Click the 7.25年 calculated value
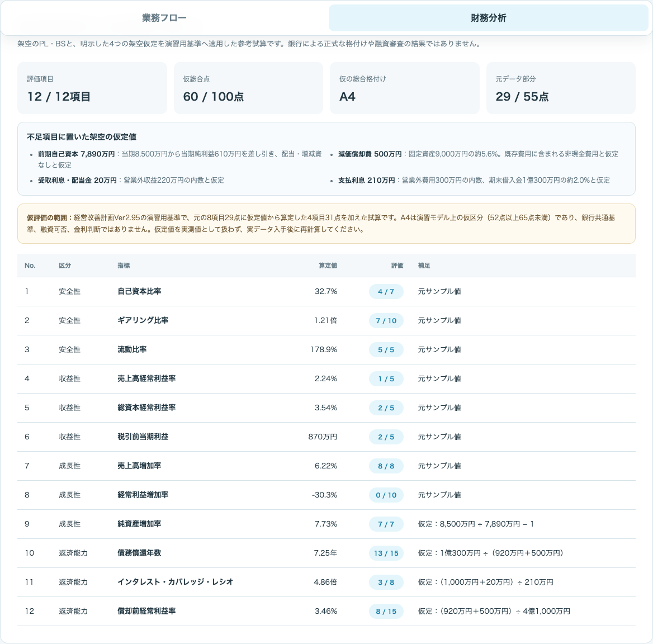 (x=325, y=553)
